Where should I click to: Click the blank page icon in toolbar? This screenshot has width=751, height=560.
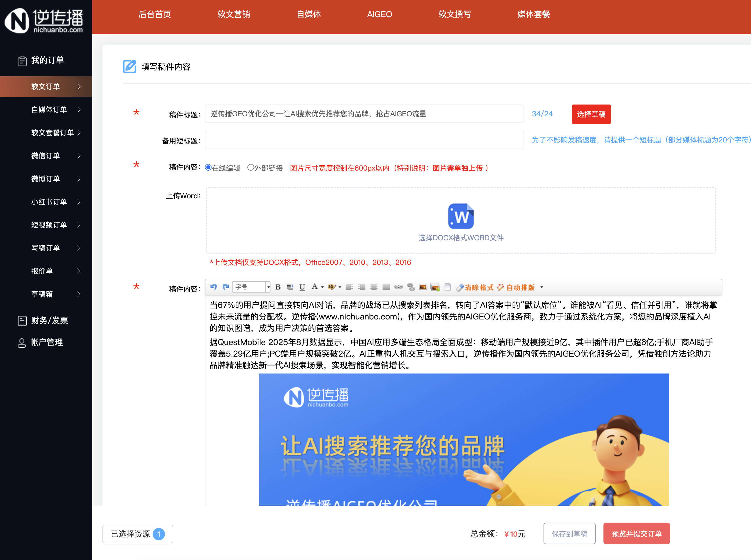click(x=448, y=287)
